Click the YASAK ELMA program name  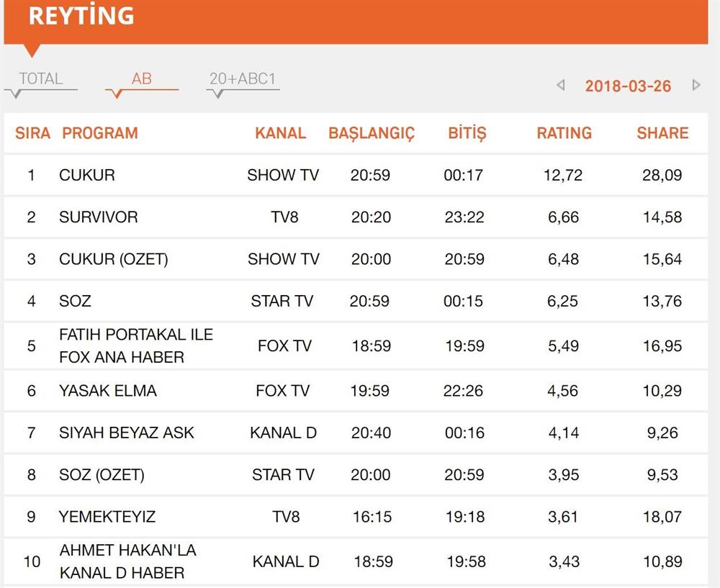click(x=108, y=391)
